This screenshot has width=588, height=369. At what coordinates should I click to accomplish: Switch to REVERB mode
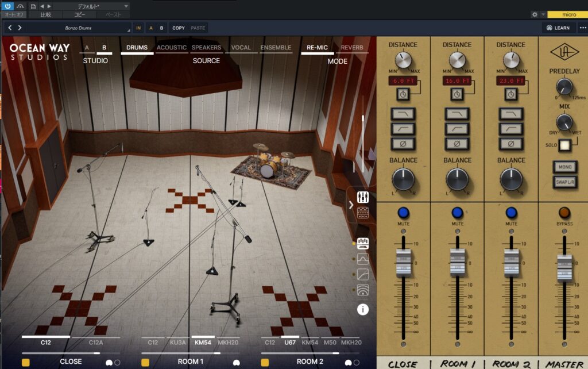pos(351,48)
